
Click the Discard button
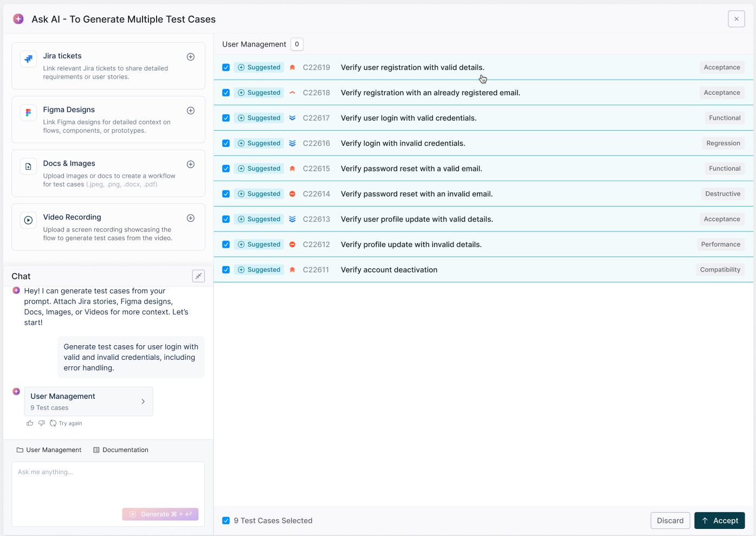[x=670, y=520]
